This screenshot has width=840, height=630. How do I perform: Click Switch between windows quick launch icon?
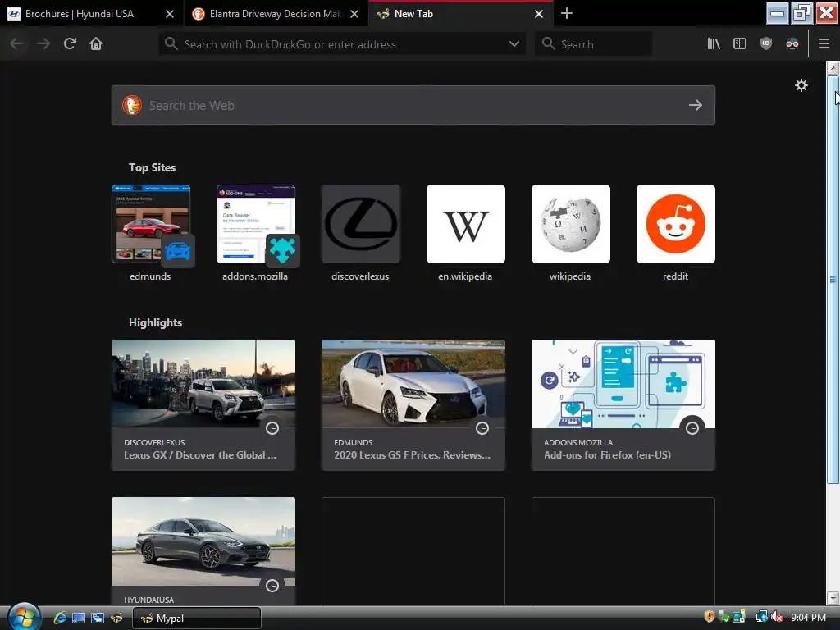coord(98,619)
